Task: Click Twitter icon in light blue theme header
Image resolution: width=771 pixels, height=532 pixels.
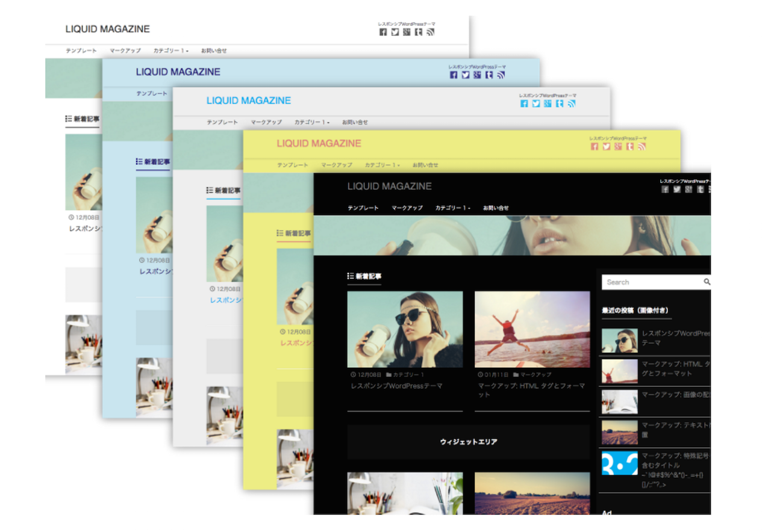Action: [x=465, y=75]
